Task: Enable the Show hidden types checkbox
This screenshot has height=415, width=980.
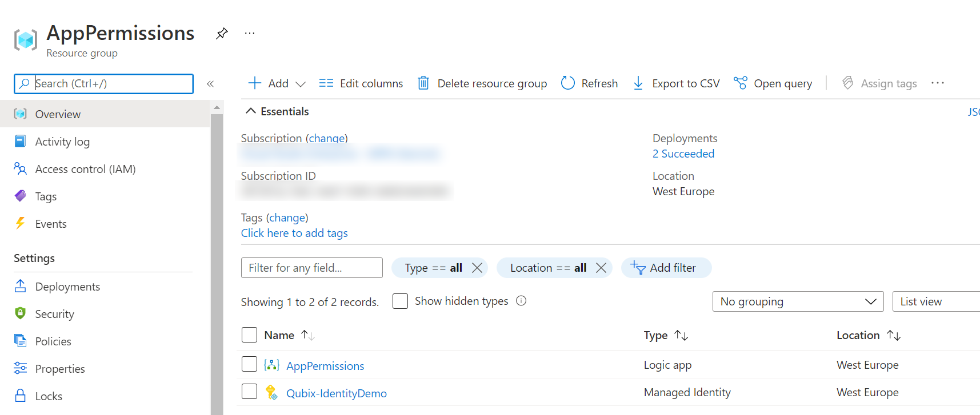Action: (x=401, y=301)
